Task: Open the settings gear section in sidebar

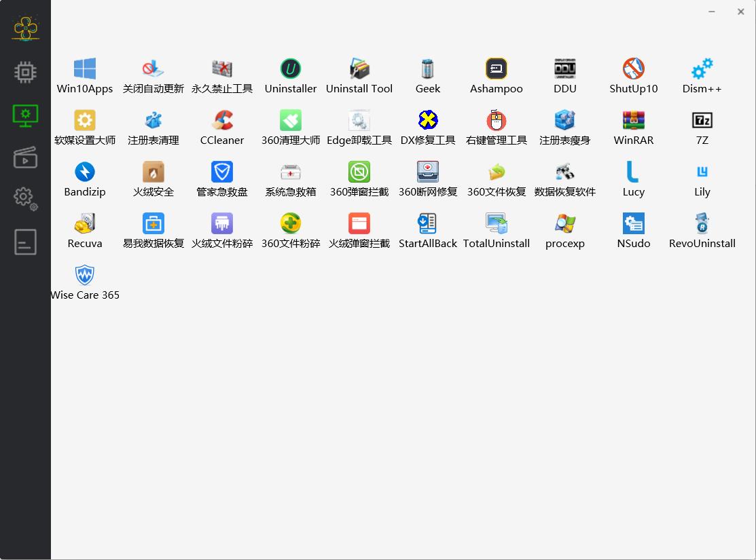Action: (x=25, y=198)
